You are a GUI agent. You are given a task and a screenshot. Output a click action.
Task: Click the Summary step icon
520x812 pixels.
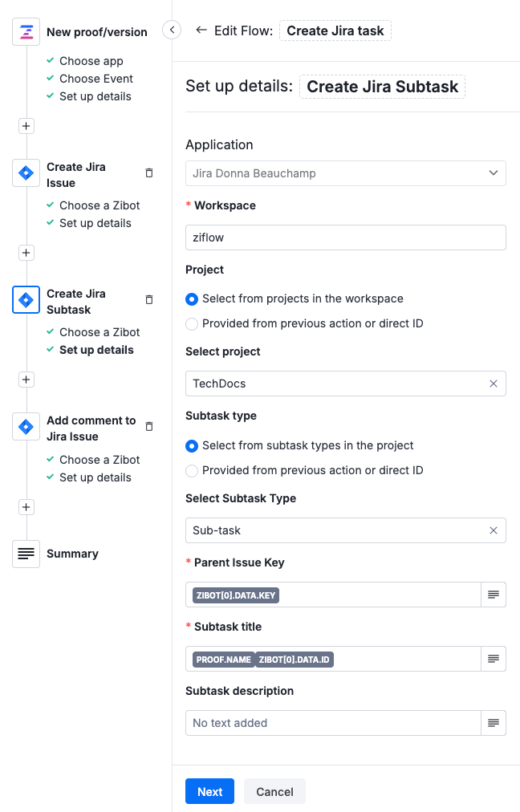[25, 554]
